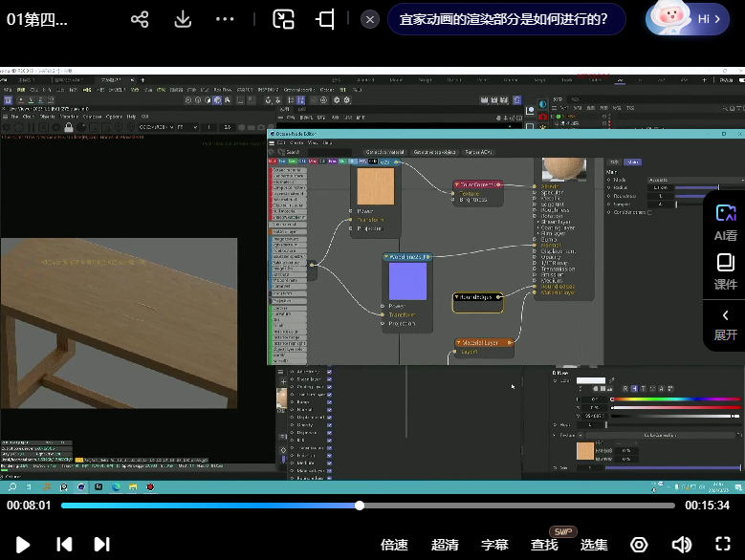This screenshot has width=745, height=560.
Task: Play the video
Action: point(23,544)
